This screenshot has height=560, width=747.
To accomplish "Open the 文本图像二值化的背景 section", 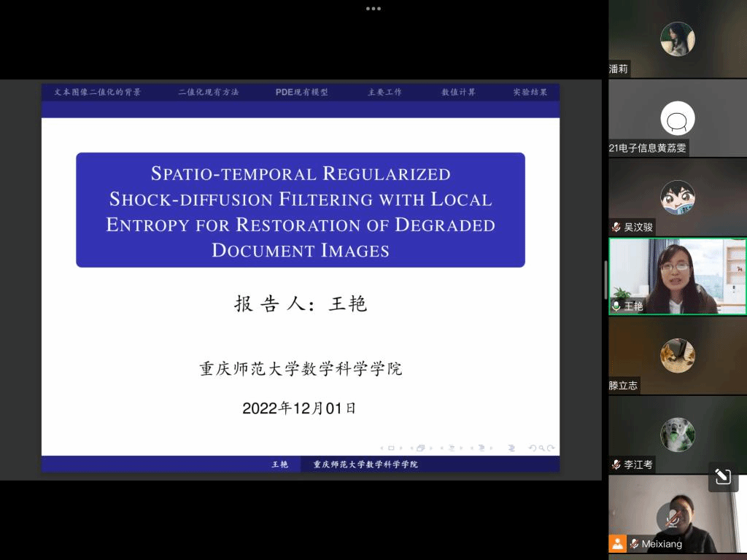I will tap(98, 93).
